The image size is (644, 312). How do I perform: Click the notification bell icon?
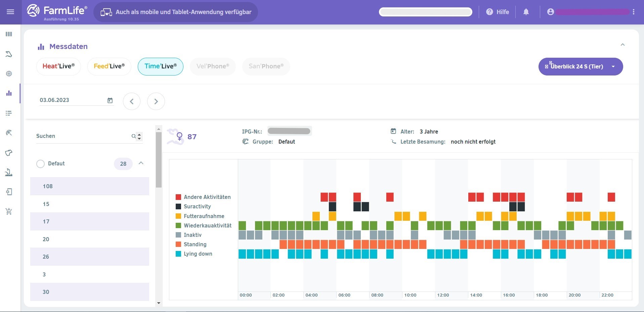pos(526,12)
